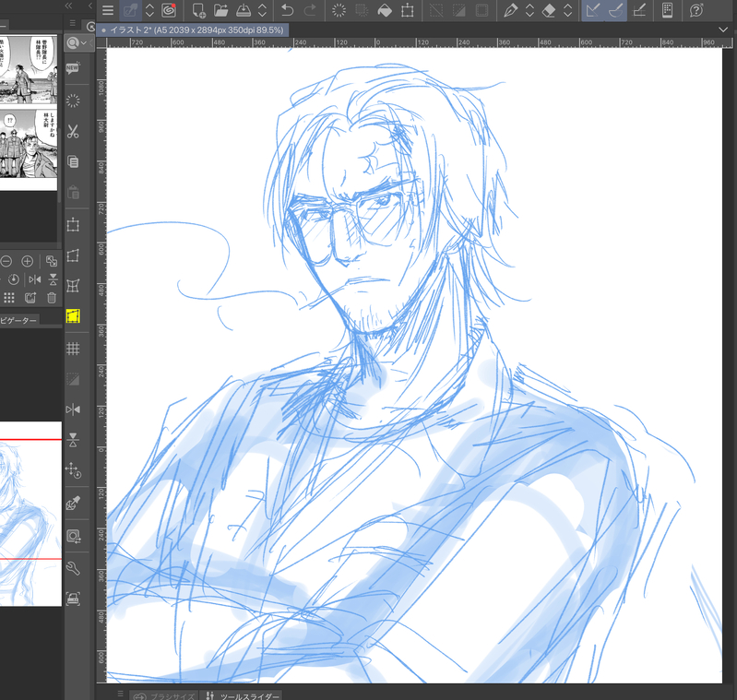Open the wrench settings icon

(x=73, y=568)
